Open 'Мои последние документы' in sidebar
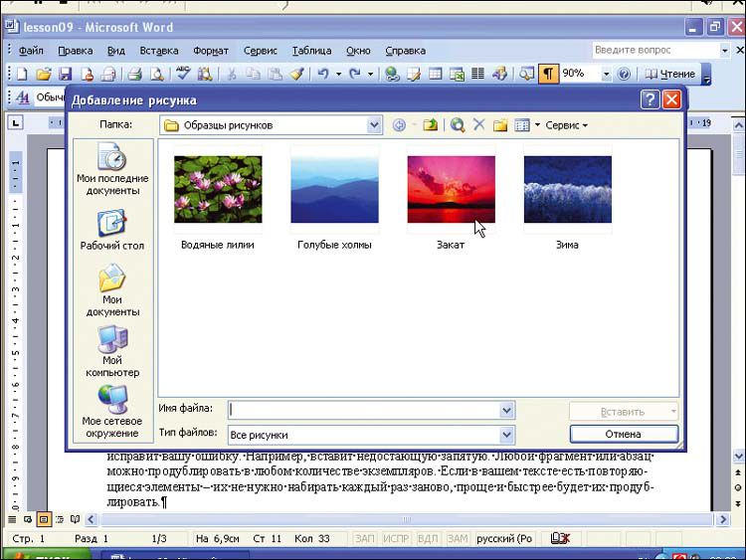Viewport: 746px width, 560px height. click(x=112, y=169)
